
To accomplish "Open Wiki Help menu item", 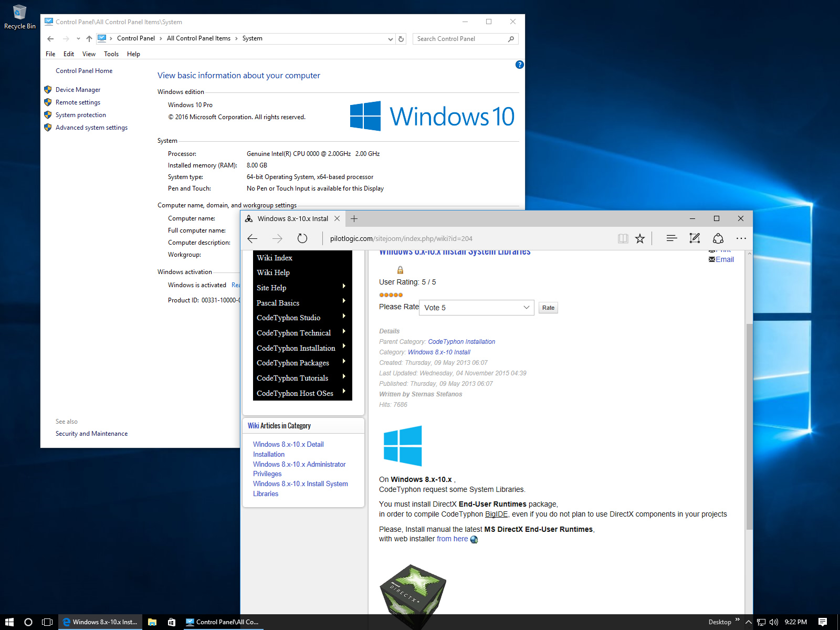I will 273,272.
